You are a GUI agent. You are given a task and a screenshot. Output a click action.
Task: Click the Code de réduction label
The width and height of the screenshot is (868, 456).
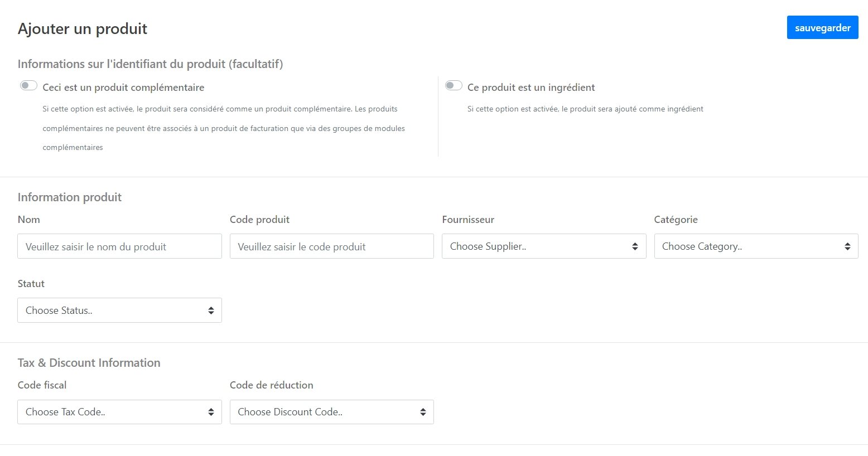tap(271, 385)
